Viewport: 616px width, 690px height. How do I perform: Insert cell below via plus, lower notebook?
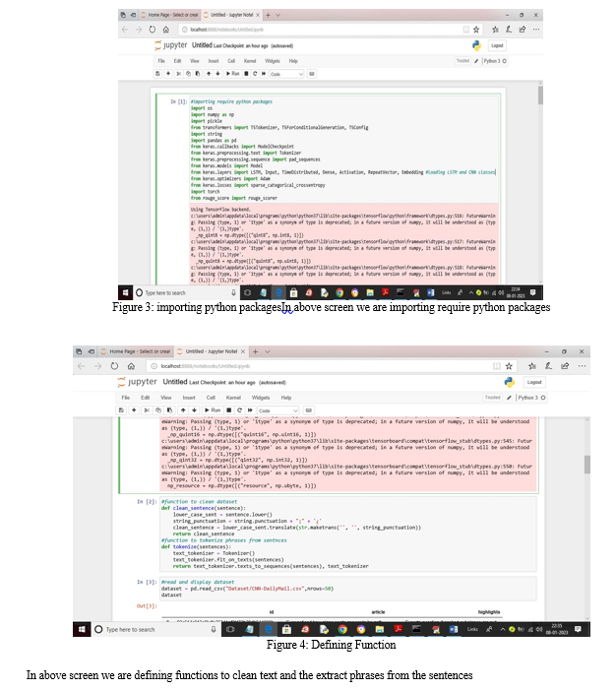(x=134, y=410)
